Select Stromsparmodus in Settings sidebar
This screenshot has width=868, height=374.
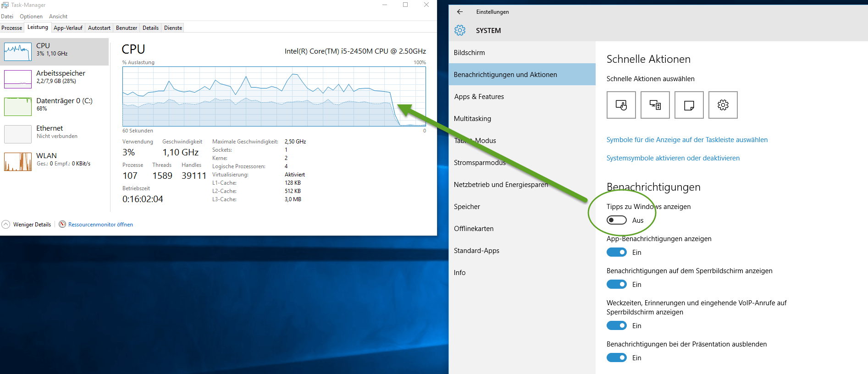pyautogui.click(x=522, y=163)
